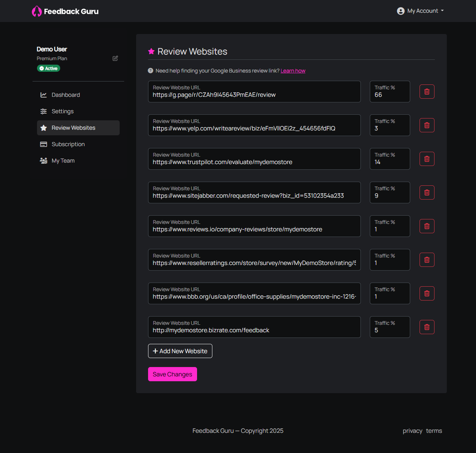The image size is (476, 453).
Task: Delete the bbb.org review website row
Action: [x=427, y=293]
